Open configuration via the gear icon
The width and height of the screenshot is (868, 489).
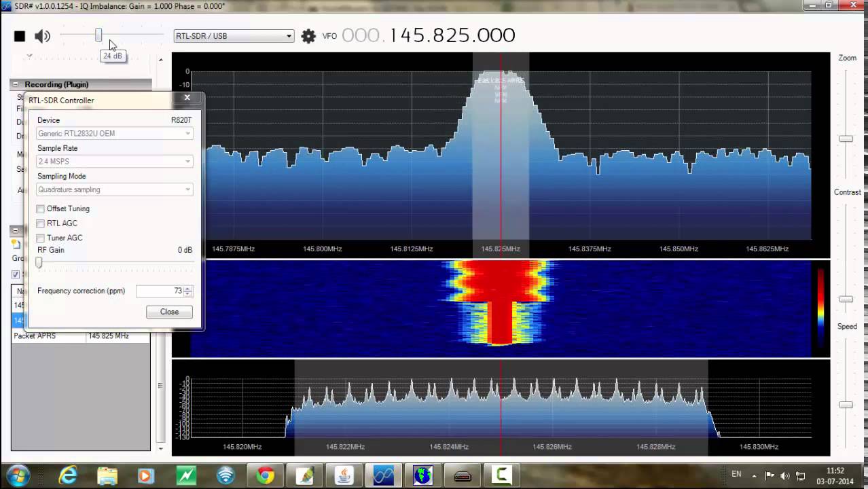(308, 36)
